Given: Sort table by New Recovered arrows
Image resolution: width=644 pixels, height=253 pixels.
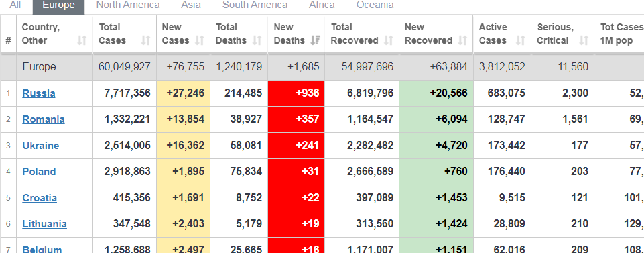Looking at the screenshot, I should (463, 40).
